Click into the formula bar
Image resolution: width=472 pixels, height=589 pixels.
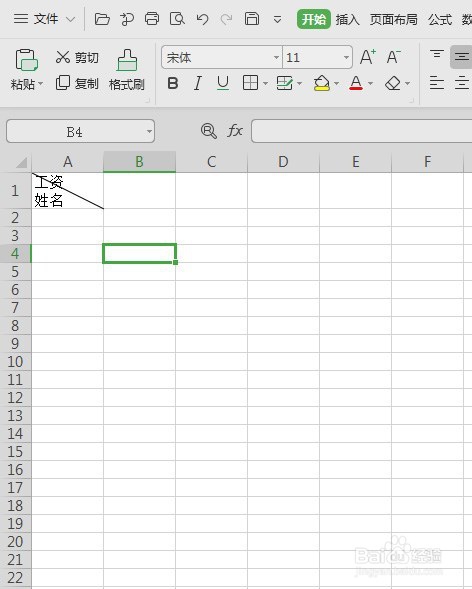pyautogui.click(x=361, y=131)
